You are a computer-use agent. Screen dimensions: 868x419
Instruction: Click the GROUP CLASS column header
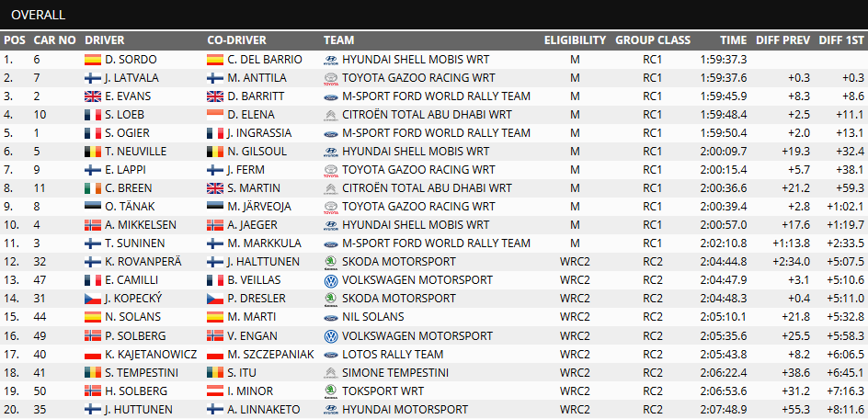pos(653,40)
